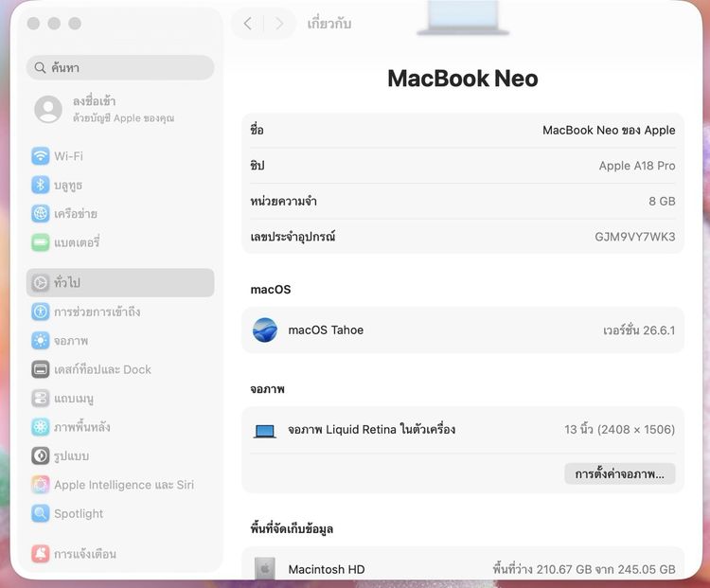Click the MacBook Neo heading
710x588 pixels.
(x=463, y=79)
